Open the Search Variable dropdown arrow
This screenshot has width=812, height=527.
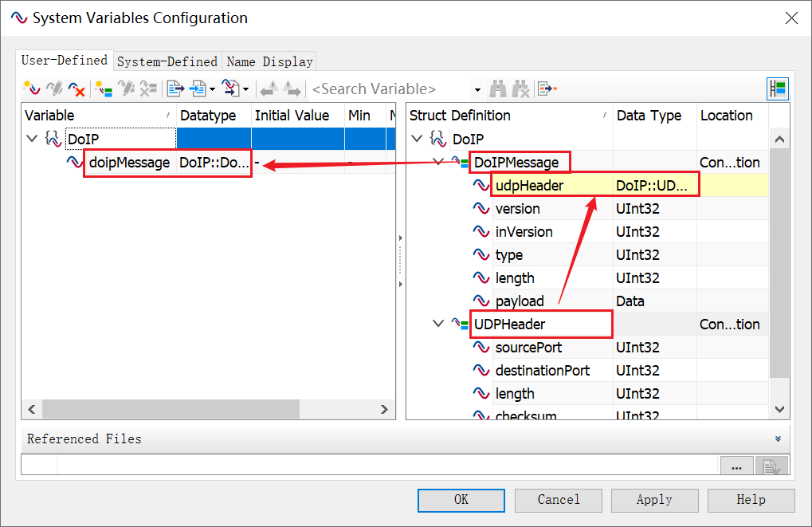click(x=477, y=89)
